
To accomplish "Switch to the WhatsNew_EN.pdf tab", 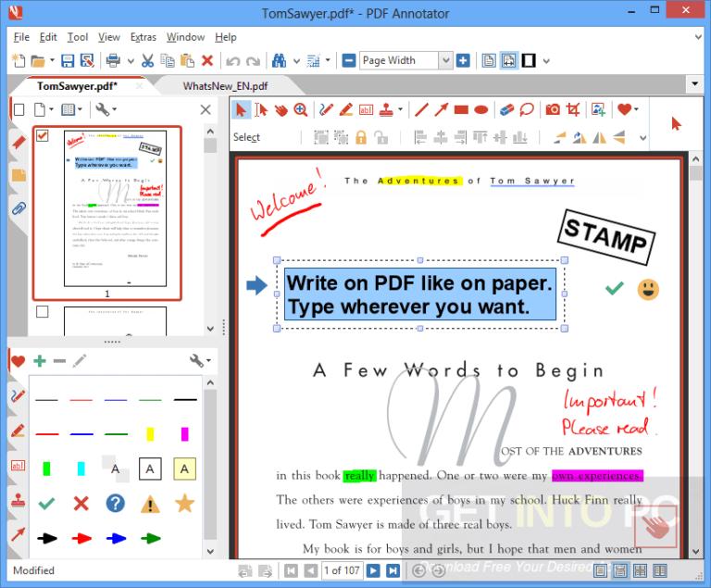I will click(225, 86).
